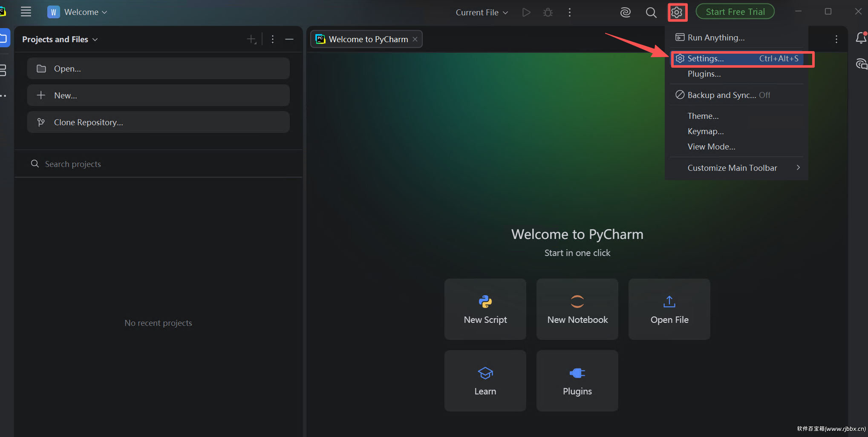Click the IDE settings gear icon
Image resolution: width=868 pixels, height=437 pixels.
pyautogui.click(x=677, y=12)
